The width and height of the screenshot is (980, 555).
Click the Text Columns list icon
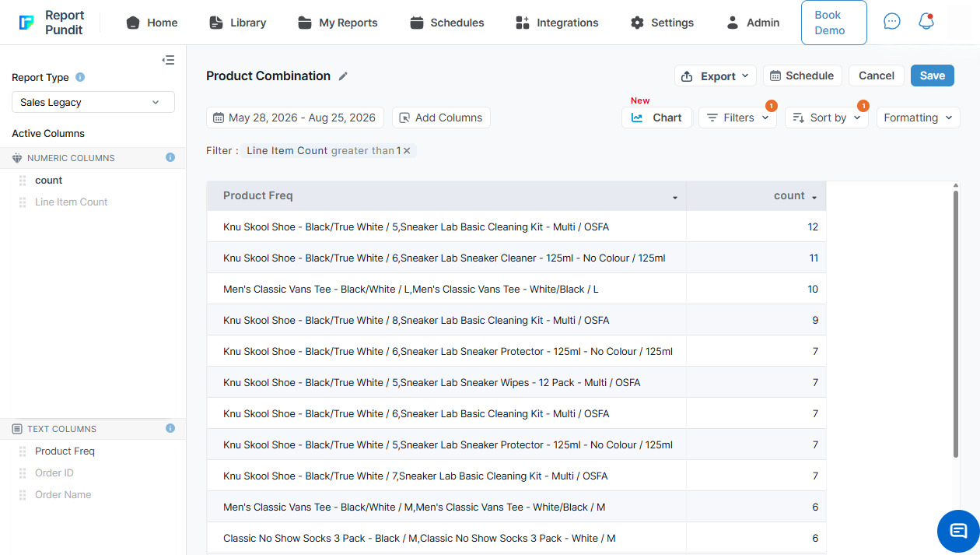click(x=17, y=429)
